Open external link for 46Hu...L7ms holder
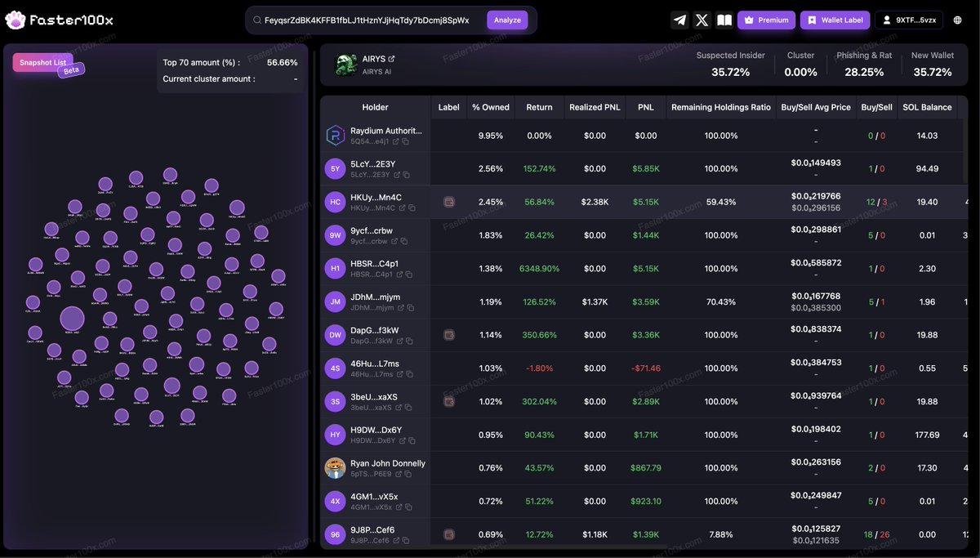The width and height of the screenshot is (980, 558). [399, 374]
